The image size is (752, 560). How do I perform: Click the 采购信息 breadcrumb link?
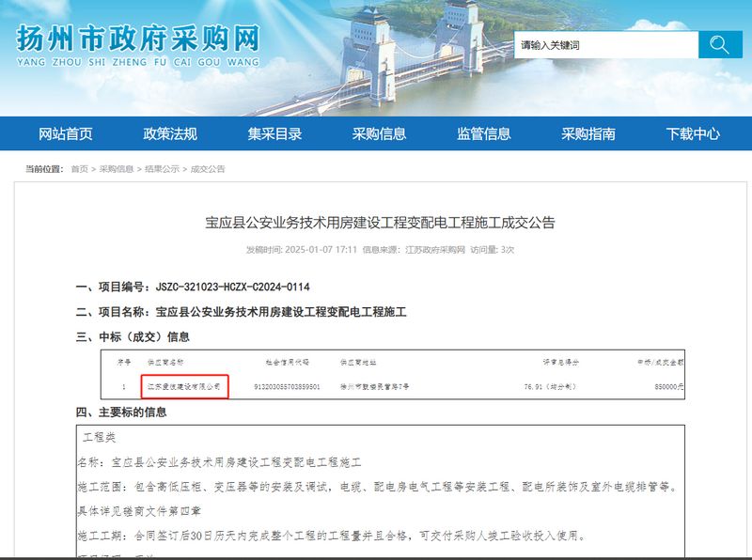point(117,169)
